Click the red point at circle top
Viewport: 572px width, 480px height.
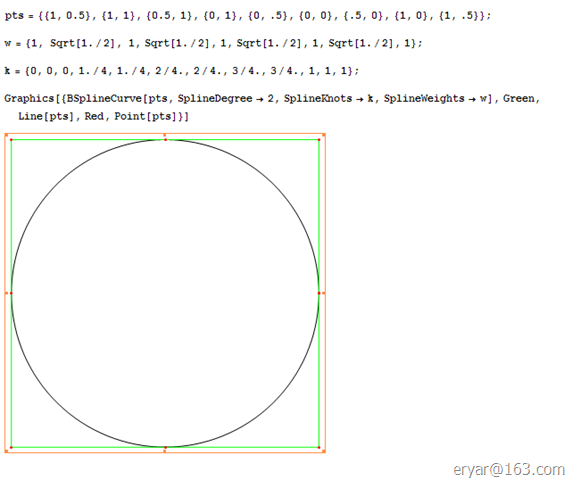(165, 140)
